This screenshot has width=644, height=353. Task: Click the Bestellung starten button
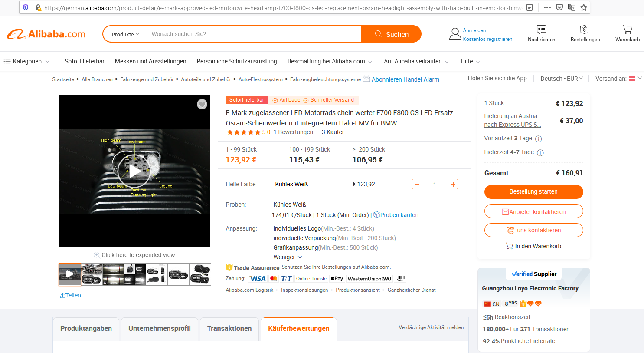(533, 192)
